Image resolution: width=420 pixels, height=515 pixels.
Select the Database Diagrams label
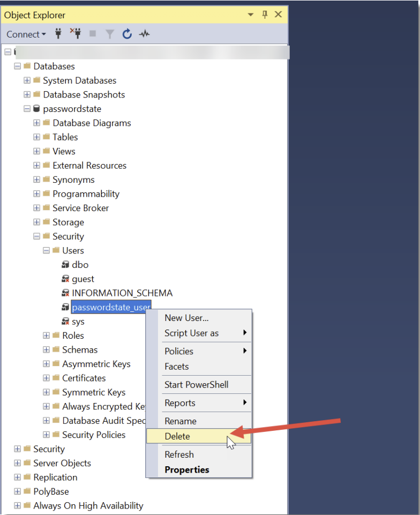pyautogui.click(x=92, y=123)
